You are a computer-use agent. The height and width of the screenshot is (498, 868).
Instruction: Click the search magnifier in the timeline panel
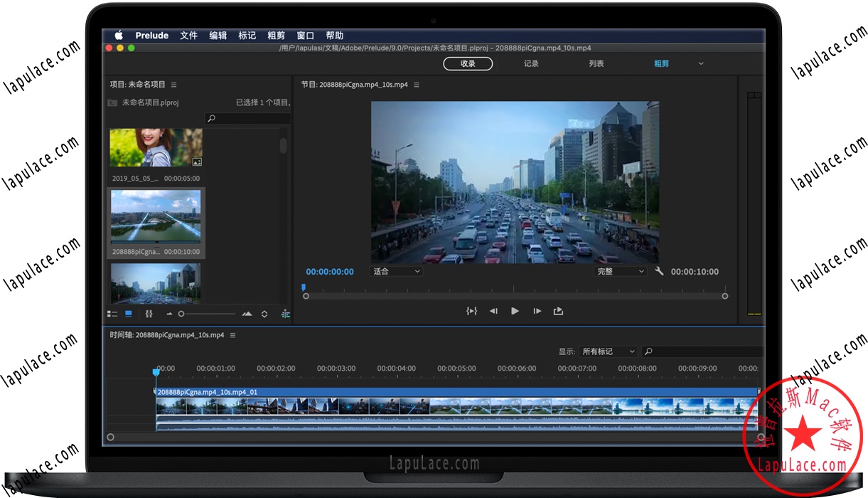pos(648,351)
